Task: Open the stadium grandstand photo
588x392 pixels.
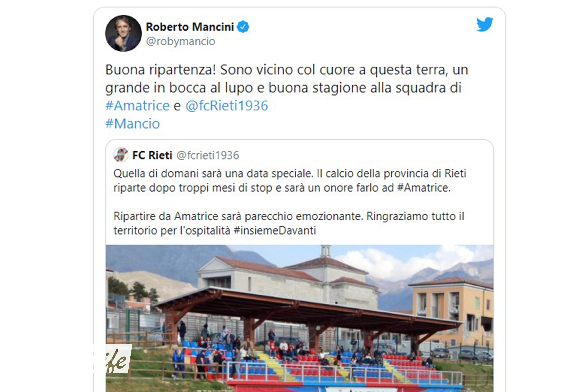Action: pos(300,318)
